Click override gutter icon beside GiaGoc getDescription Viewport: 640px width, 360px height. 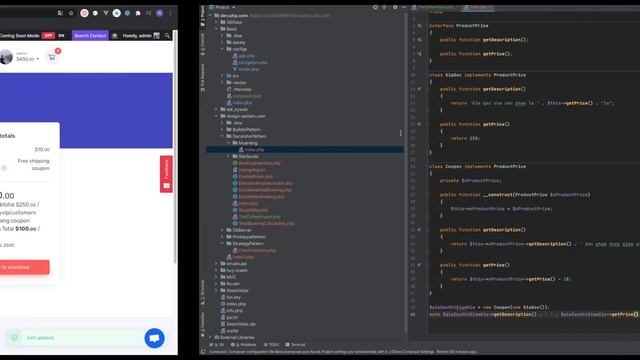(419, 89)
